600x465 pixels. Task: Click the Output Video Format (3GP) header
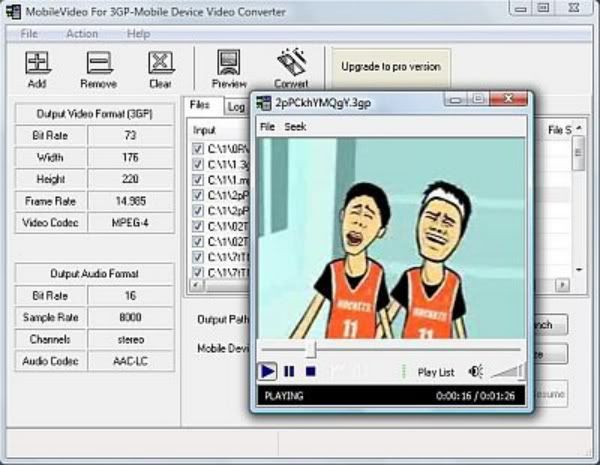(95, 114)
